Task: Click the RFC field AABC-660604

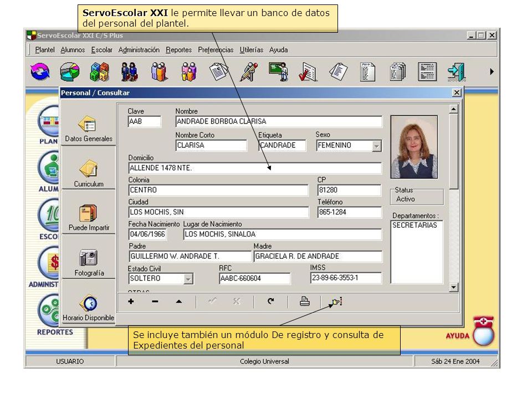Action: click(x=255, y=278)
